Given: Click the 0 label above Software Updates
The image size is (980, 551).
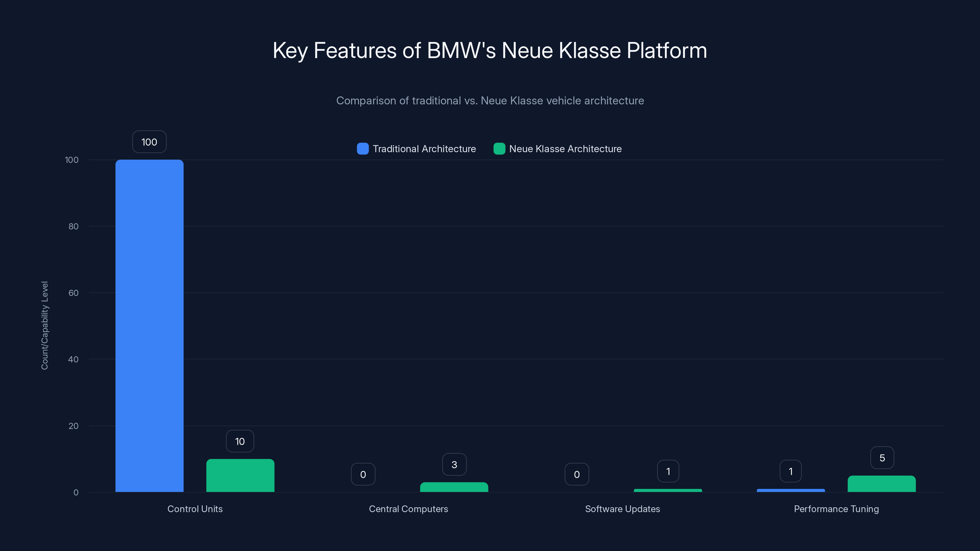Looking at the screenshot, I should [x=577, y=474].
